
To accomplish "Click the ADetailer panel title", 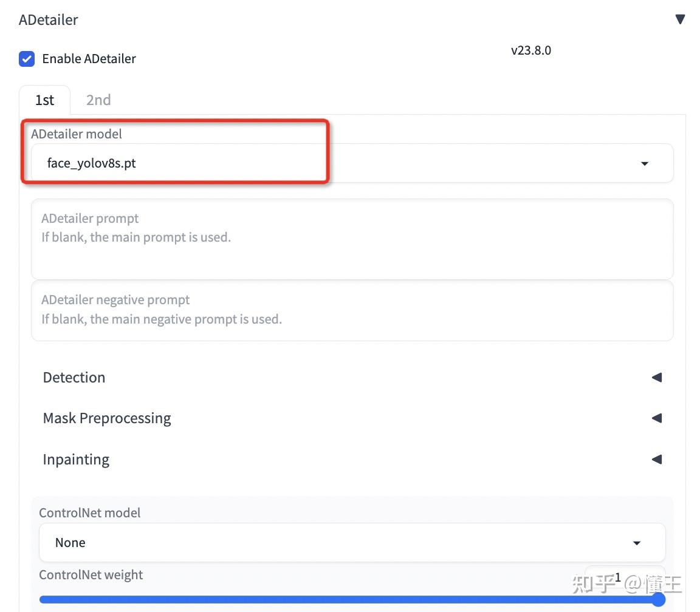I will [49, 19].
